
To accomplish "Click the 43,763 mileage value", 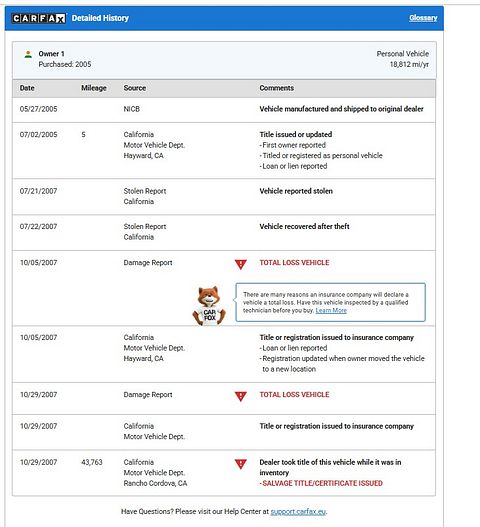I will pos(92,462).
